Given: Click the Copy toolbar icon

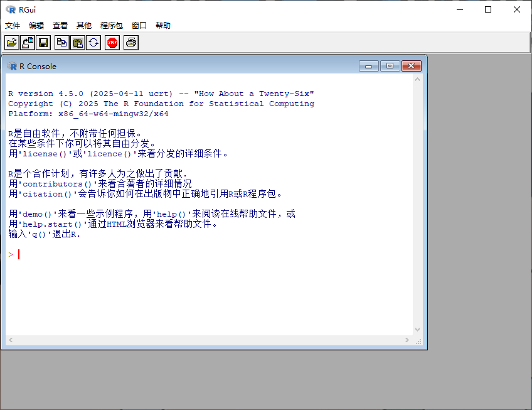Looking at the screenshot, I should [61, 43].
